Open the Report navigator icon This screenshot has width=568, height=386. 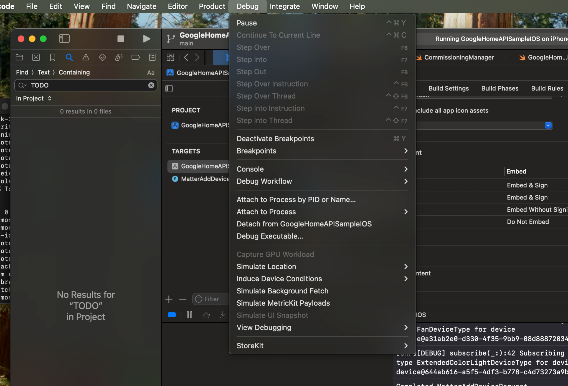pyautogui.click(x=153, y=57)
